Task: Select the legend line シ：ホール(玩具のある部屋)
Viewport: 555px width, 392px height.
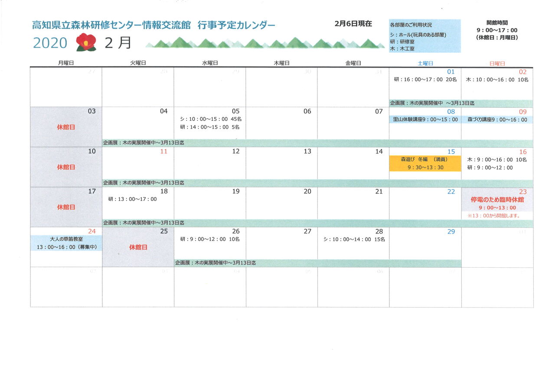Action: [418, 35]
